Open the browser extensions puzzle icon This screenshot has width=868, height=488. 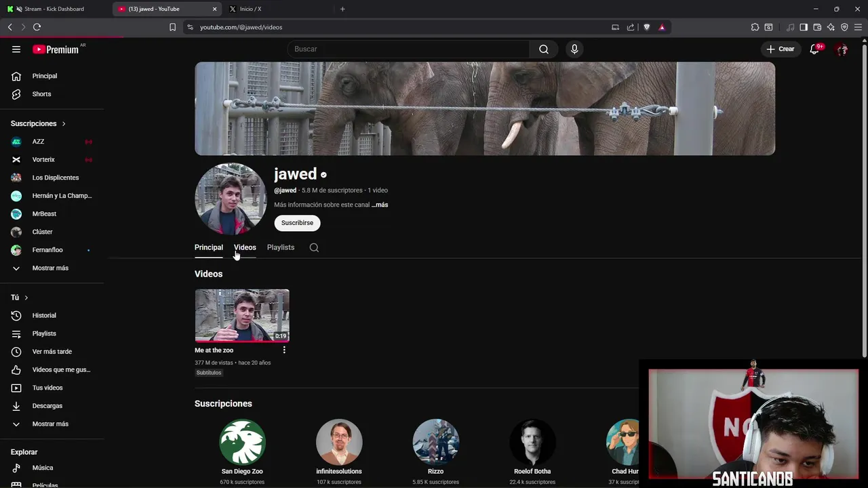pos(755,27)
